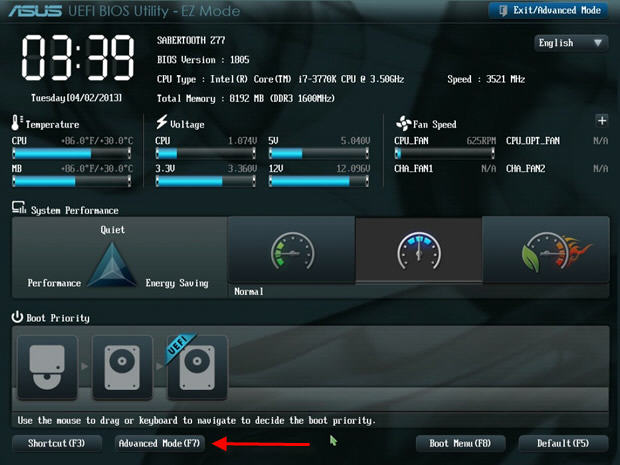The height and width of the screenshot is (465, 620).
Task: Click the Performance label
Action: click(x=54, y=283)
